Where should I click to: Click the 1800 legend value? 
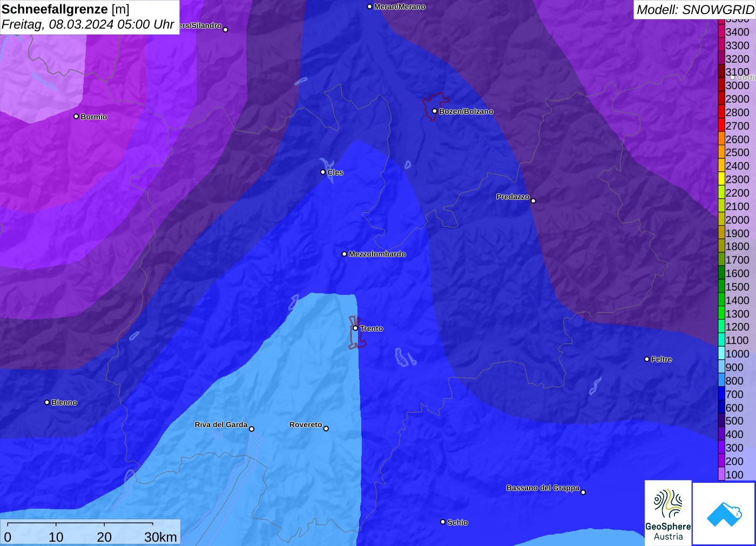click(x=738, y=246)
